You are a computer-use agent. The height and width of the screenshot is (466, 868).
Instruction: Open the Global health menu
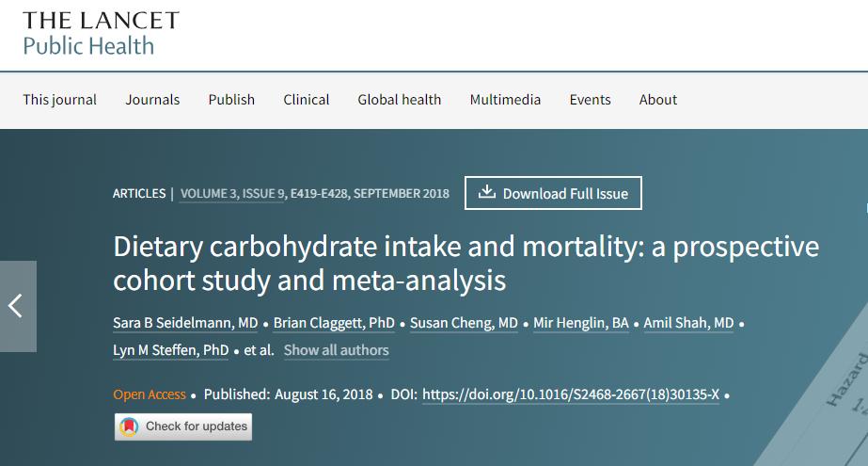[399, 100]
